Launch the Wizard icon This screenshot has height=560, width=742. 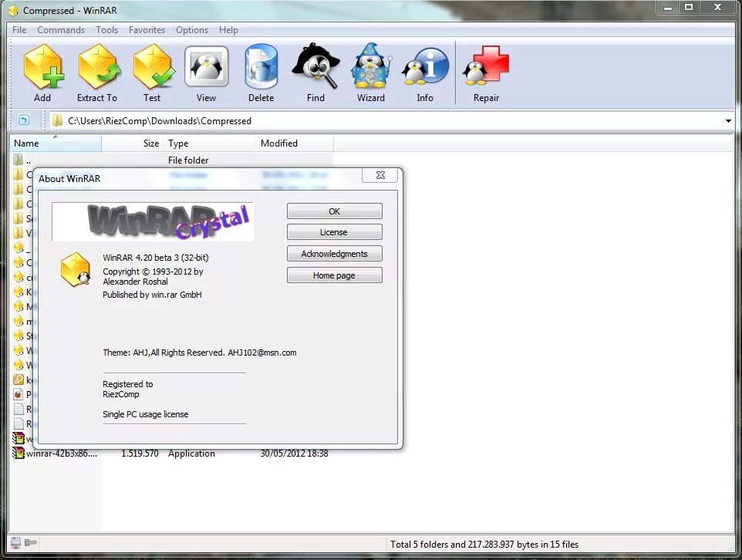point(371,66)
